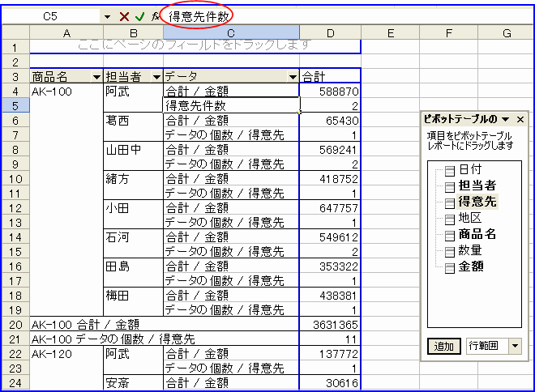Screen dimensions: 535x392
Task: Close the PivotTable field list pane
Action: coord(520,119)
